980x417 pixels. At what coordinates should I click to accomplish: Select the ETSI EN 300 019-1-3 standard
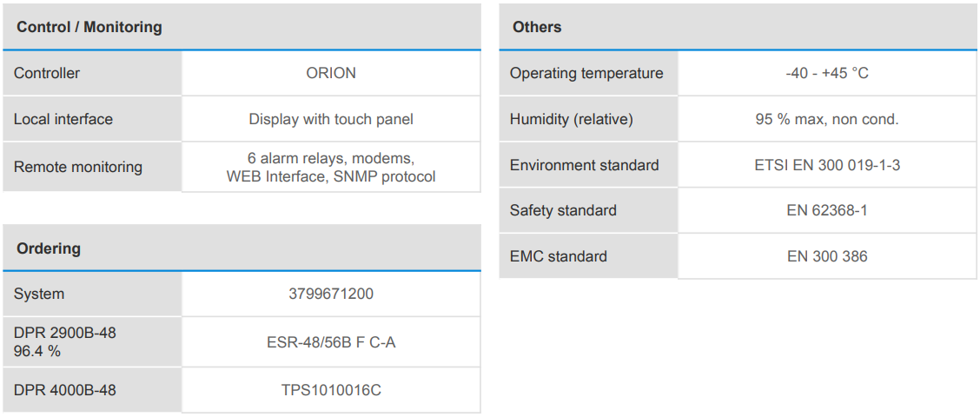(x=827, y=165)
